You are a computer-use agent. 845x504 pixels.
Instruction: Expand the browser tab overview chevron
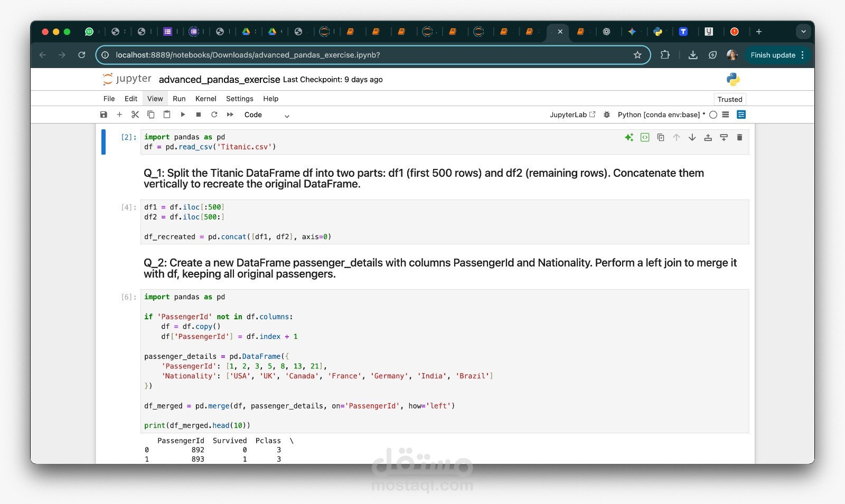[803, 32]
